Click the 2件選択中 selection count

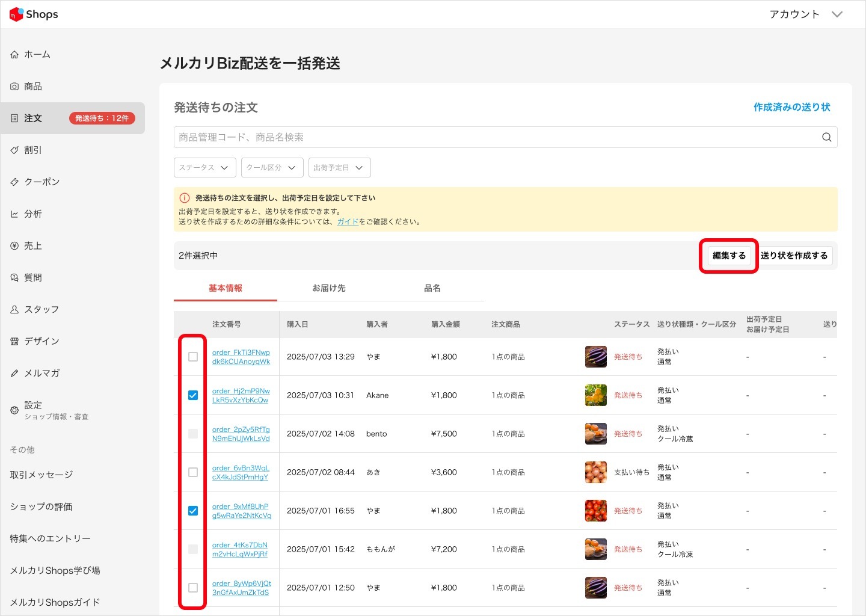pos(198,256)
